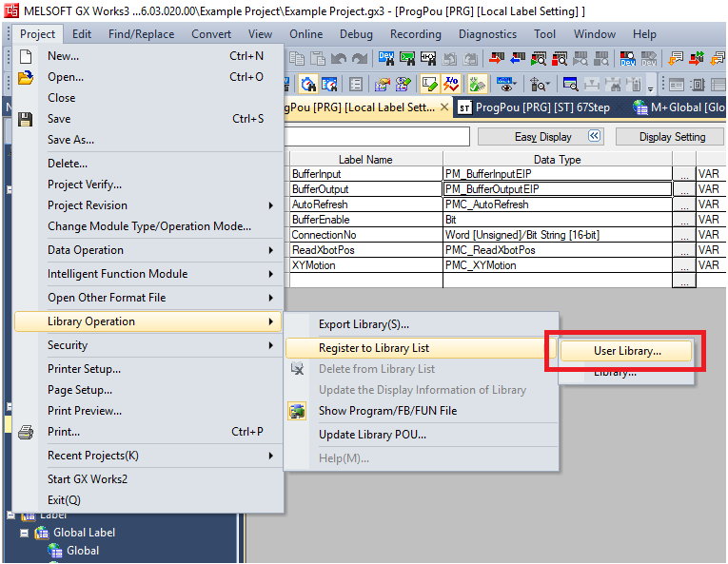Click the ellipsis button for BufferInput data type
The height and width of the screenshot is (564, 728).
coord(683,175)
